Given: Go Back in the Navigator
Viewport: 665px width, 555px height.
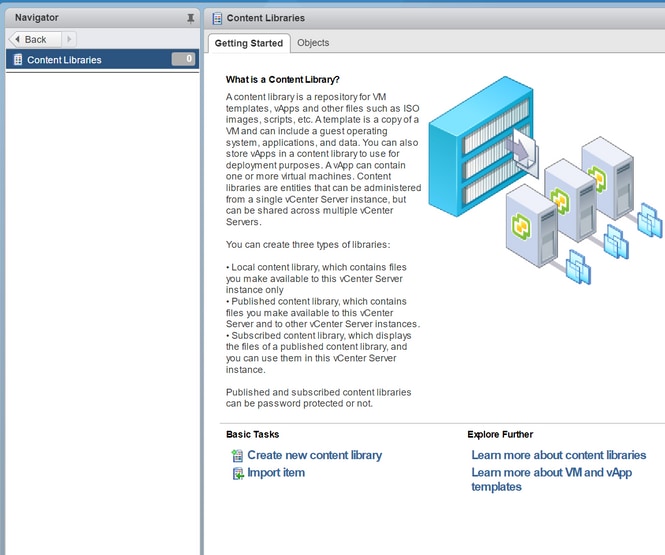Looking at the screenshot, I should [35, 39].
